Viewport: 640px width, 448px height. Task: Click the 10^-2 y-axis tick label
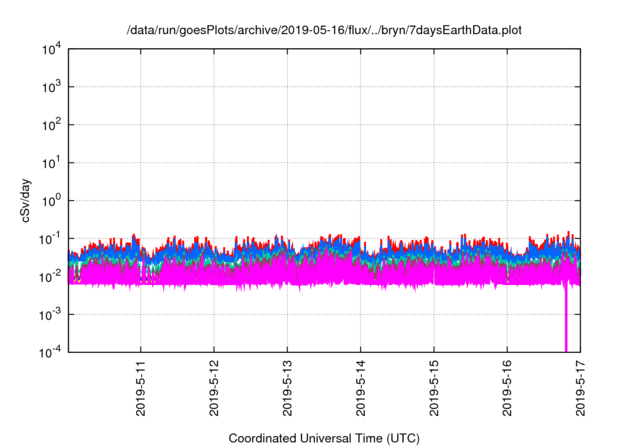pos(50,277)
